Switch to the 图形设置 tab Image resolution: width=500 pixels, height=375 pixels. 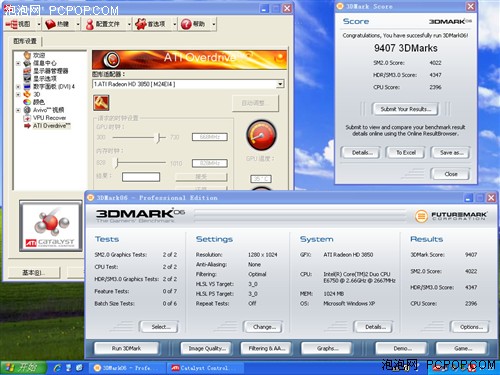coord(25,41)
